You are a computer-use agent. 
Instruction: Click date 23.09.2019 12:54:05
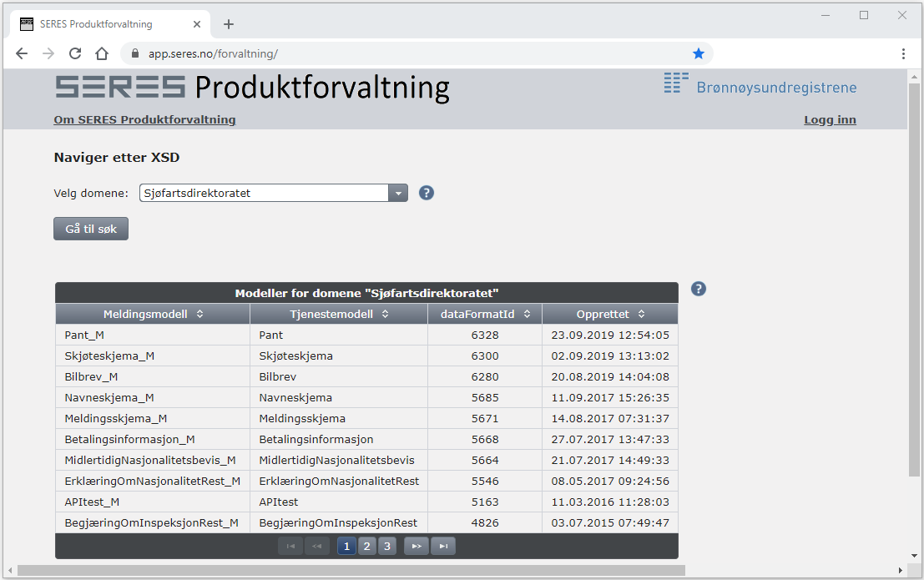tap(610, 335)
